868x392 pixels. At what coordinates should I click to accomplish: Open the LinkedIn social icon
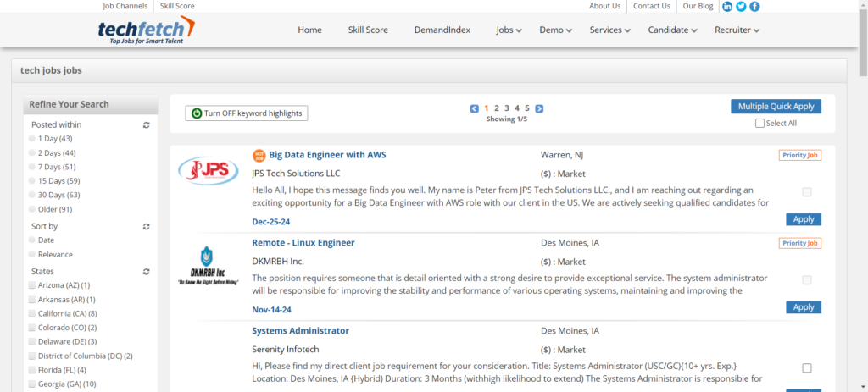[727, 6]
